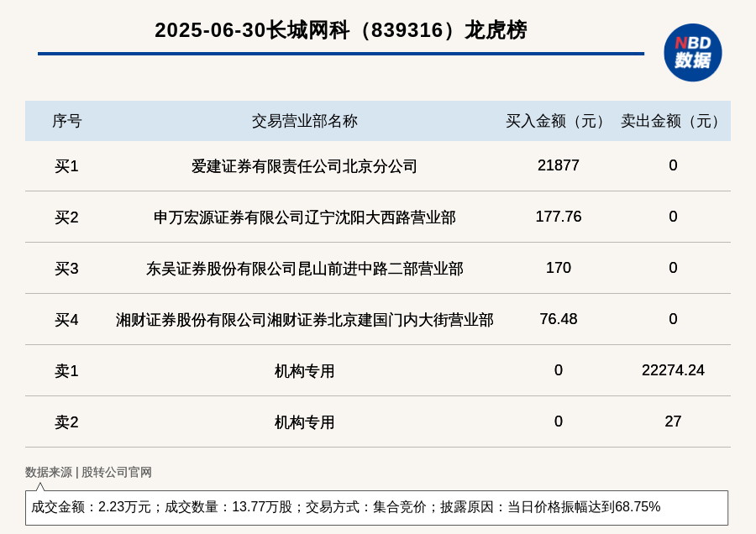Click the buy amount 21877

559,165
